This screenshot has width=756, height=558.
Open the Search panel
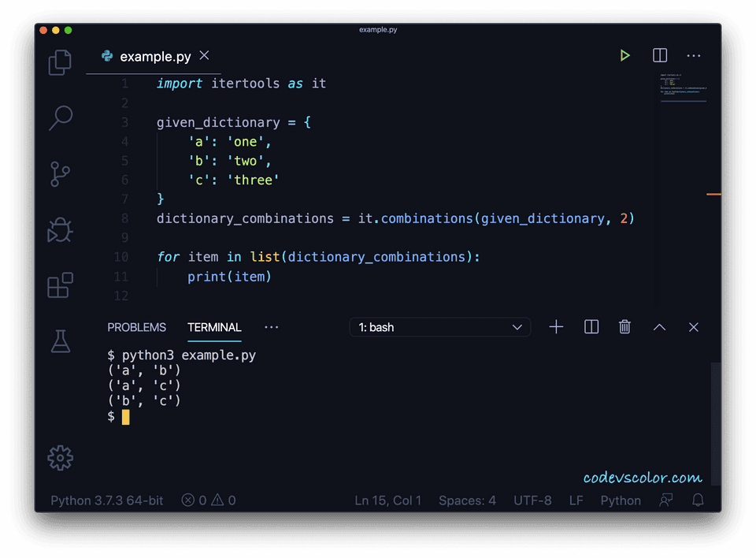60,118
